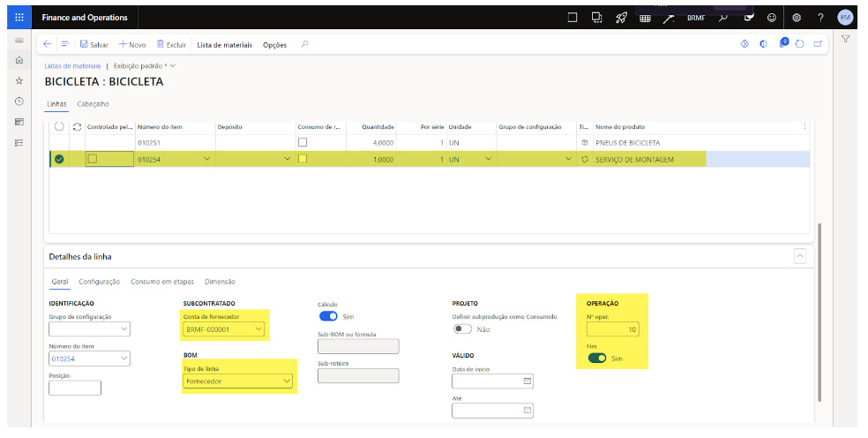Viewport: 868px width, 438px height.
Task: Open the filter funnel pane icon
Action: [x=845, y=40]
